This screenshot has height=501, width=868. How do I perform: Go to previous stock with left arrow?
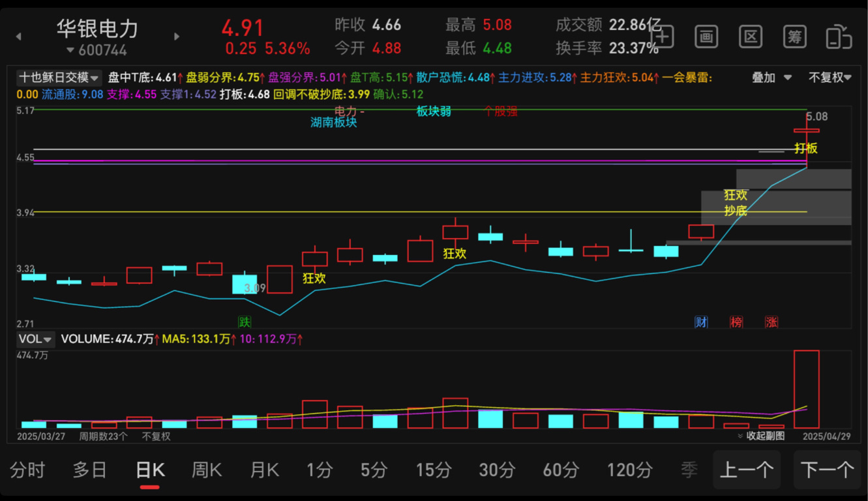pyautogui.click(x=18, y=37)
